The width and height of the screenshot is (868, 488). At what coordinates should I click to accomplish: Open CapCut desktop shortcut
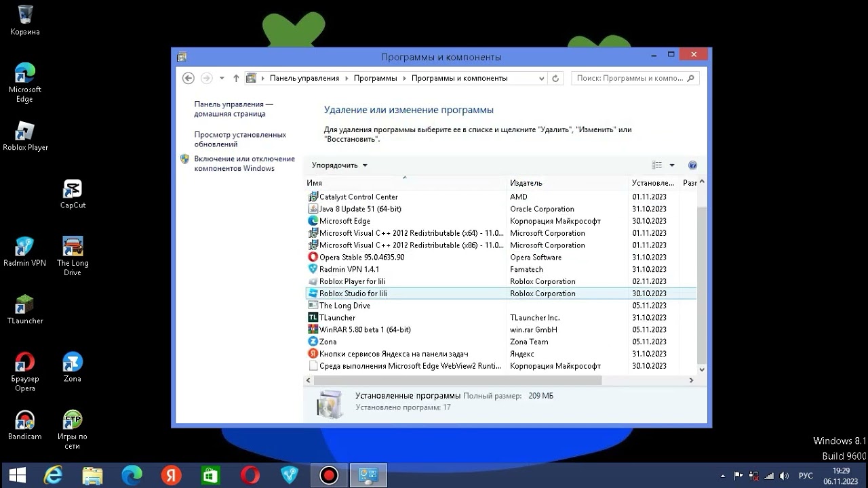pyautogui.click(x=73, y=194)
